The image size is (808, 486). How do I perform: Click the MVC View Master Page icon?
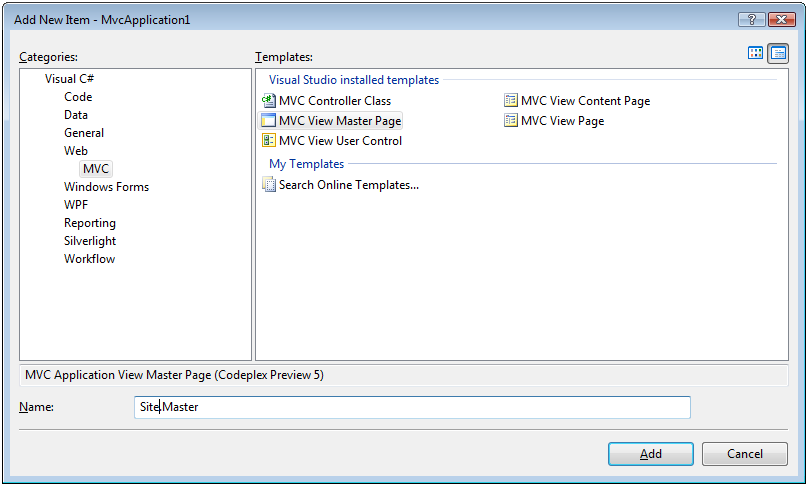pyautogui.click(x=268, y=121)
